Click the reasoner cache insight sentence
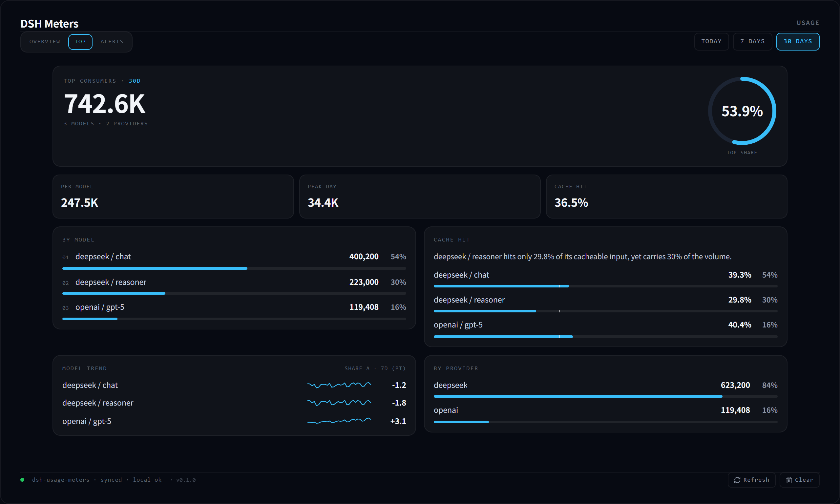Screen dimensions: 840x504 click(x=583, y=257)
